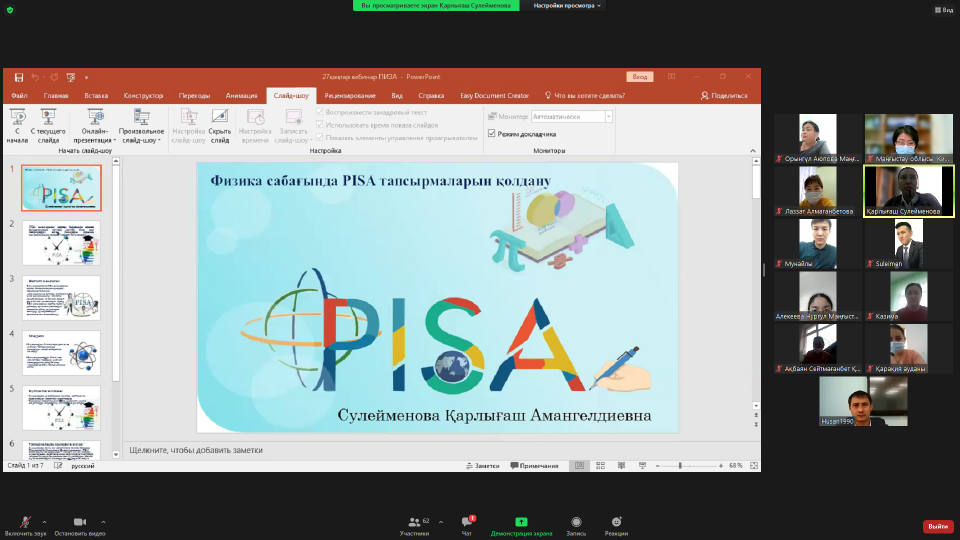Click the русский language indicator

pos(83,466)
